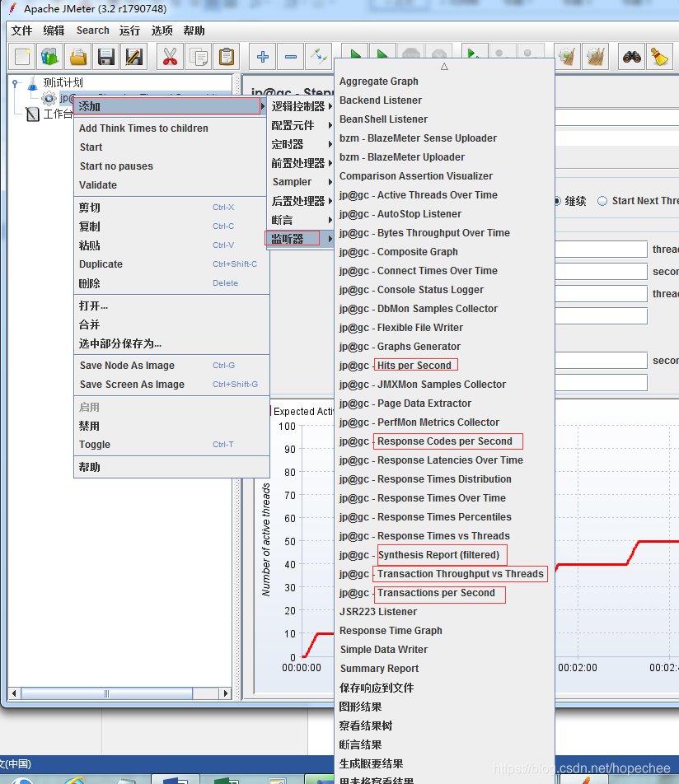Click the Toggle enable/disable icon
Screen dimensions: 679x784
pyautogui.click(x=319, y=57)
